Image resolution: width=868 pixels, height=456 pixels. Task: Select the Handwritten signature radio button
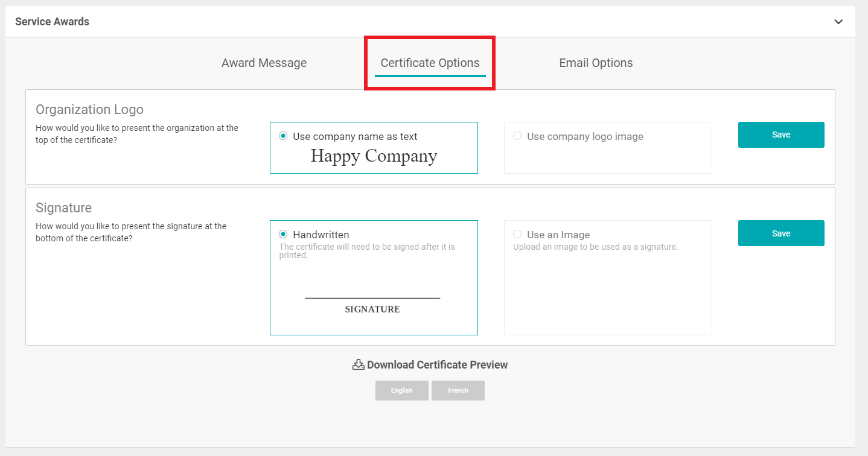pyautogui.click(x=283, y=235)
